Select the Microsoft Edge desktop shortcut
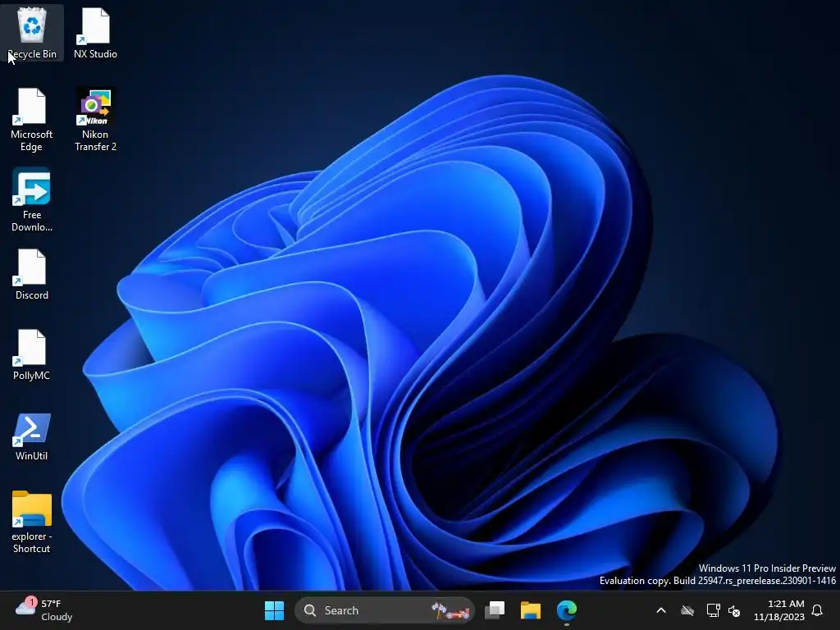The image size is (840, 630). [x=32, y=120]
